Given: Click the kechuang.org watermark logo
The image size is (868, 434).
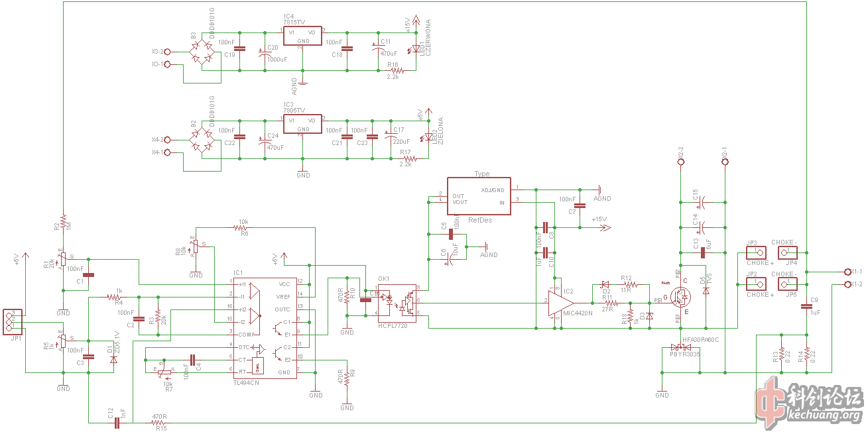Looking at the screenshot, I should coord(808,403).
